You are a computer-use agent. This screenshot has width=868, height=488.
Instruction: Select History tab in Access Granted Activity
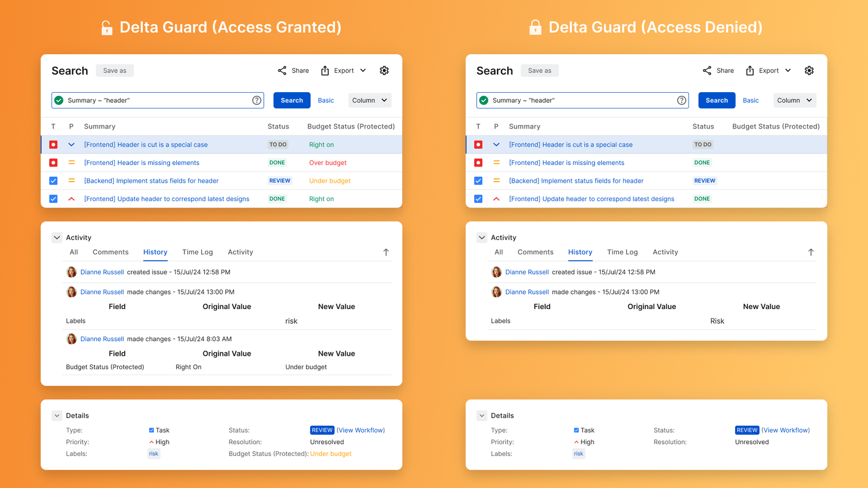155,252
